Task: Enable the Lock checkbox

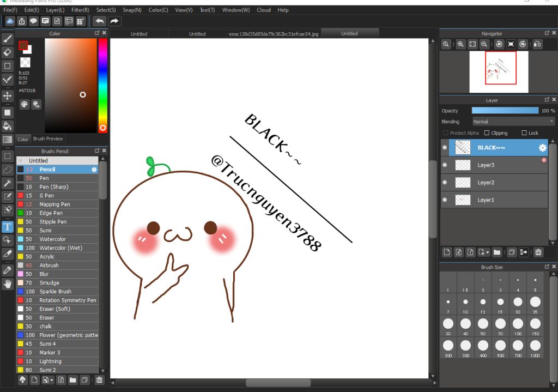Action: point(524,133)
